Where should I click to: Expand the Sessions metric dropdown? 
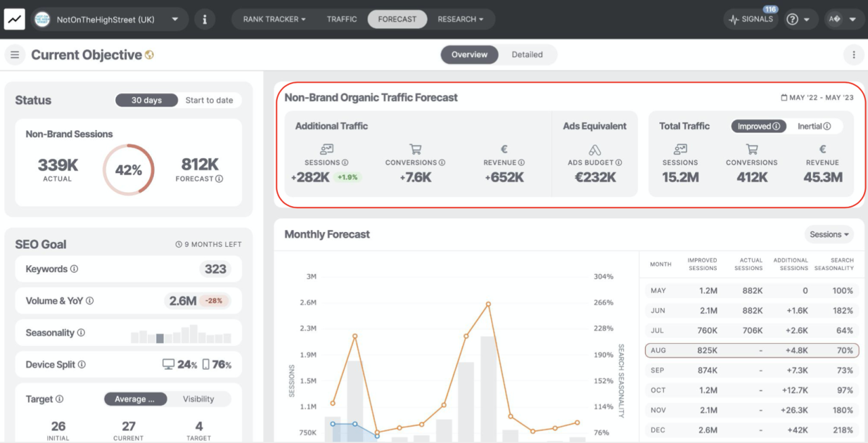click(829, 235)
